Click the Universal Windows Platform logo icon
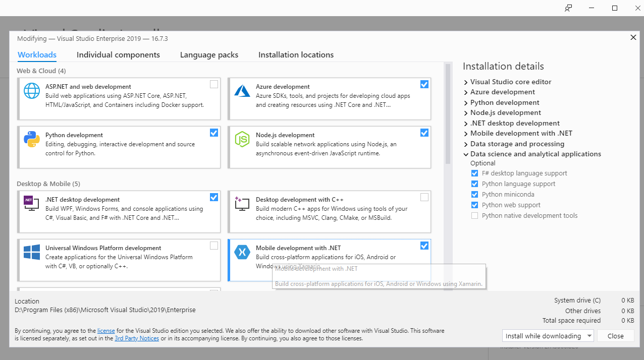 click(32, 252)
